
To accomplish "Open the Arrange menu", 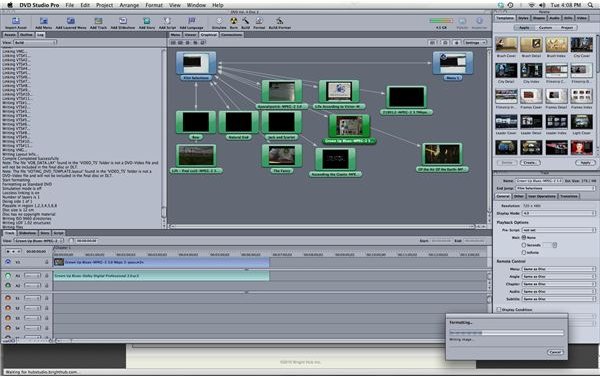I will [129, 5].
